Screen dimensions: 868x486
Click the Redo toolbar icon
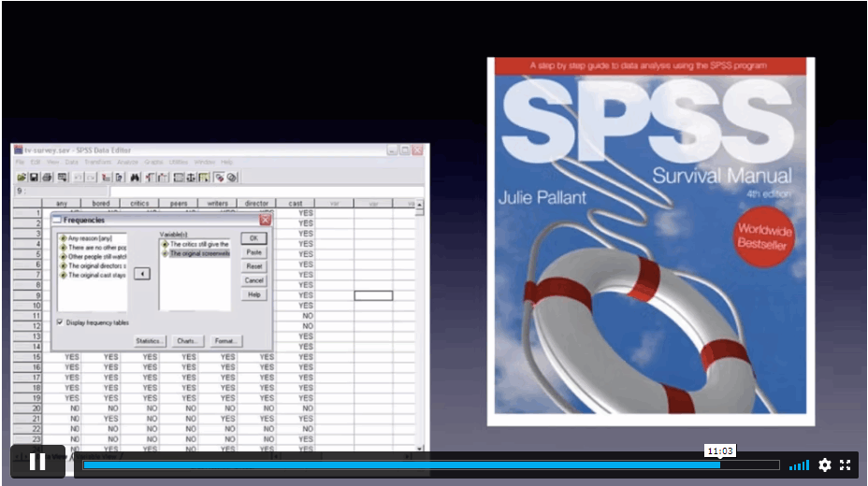point(91,178)
